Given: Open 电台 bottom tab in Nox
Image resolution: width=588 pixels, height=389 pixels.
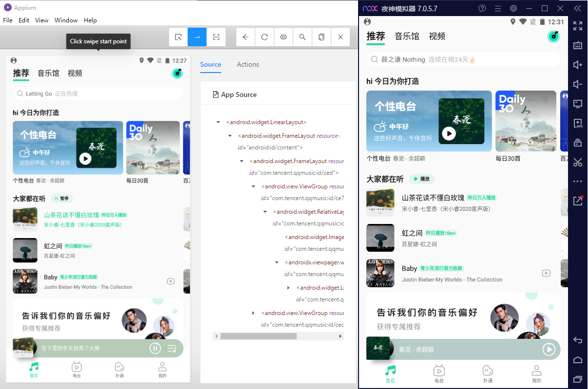Looking at the screenshot, I should pos(439,373).
